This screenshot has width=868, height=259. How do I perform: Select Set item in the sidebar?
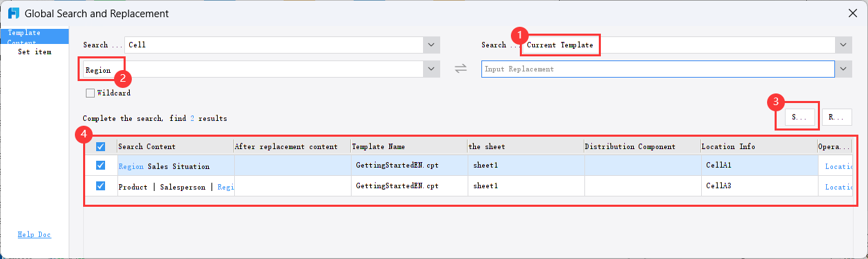tap(34, 52)
